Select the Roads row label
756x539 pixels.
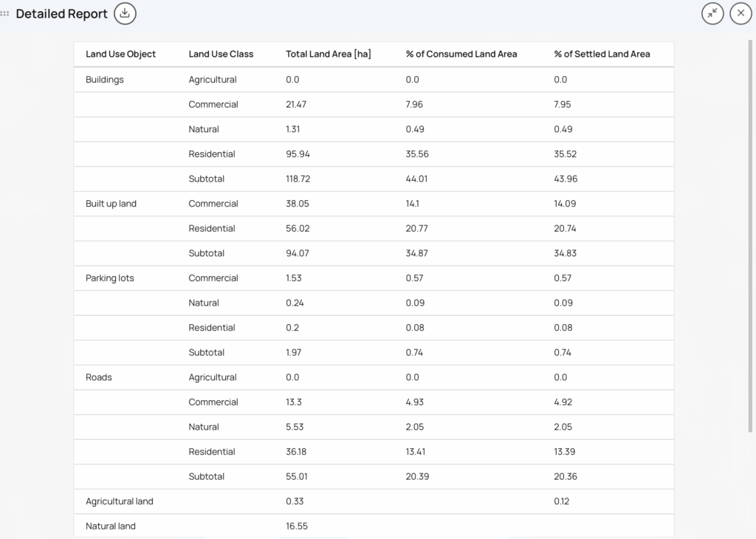pyautogui.click(x=99, y=377)
